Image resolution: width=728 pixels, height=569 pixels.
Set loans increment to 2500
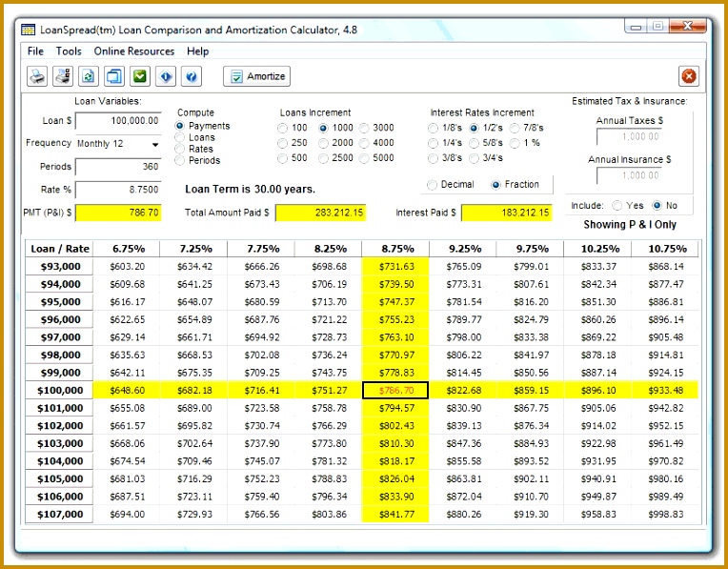coord(324,158)
